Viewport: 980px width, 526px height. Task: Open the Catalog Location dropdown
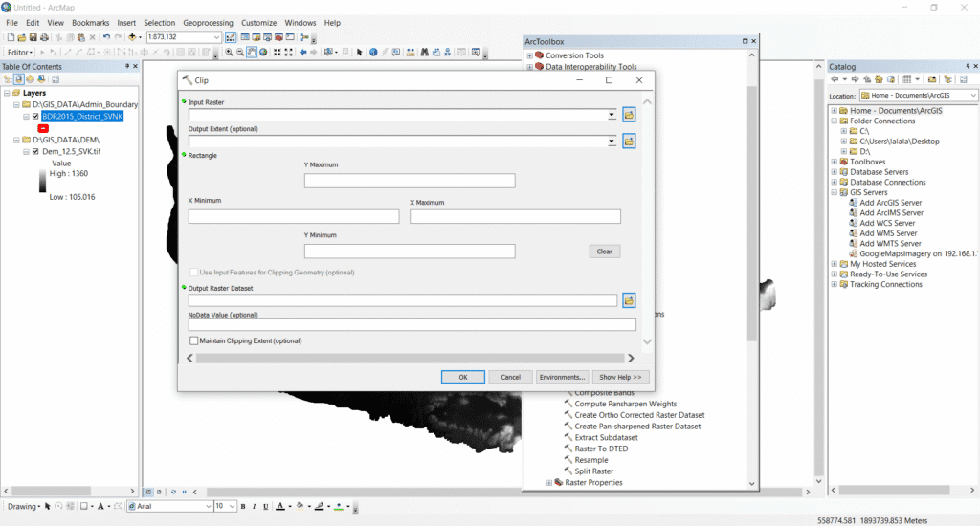[x=973, y=95]
